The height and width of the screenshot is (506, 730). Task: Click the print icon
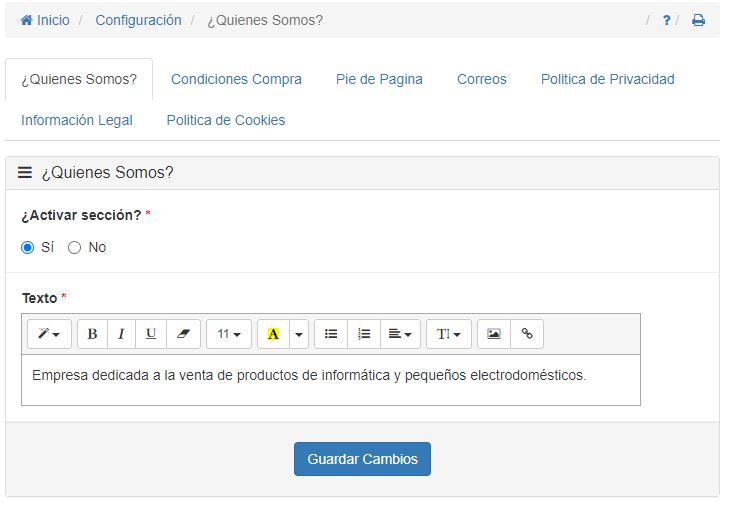click(x=698, y=20)
